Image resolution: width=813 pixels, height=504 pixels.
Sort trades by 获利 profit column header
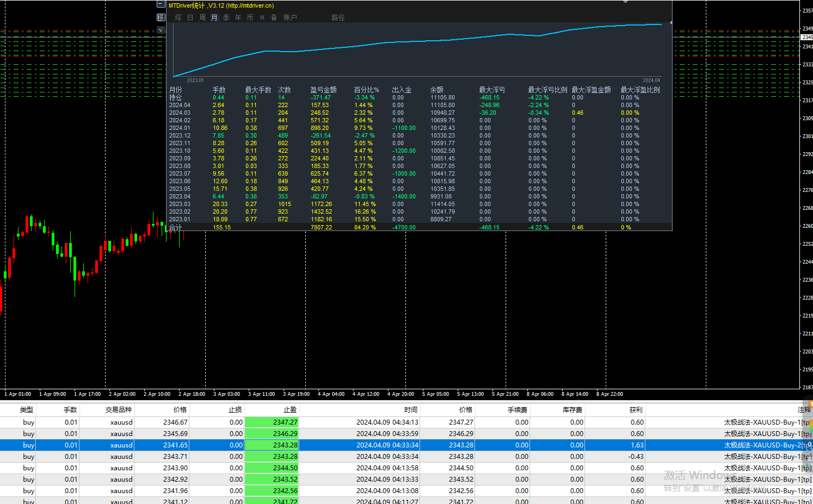pyautogui.click(x=636, y=410)
